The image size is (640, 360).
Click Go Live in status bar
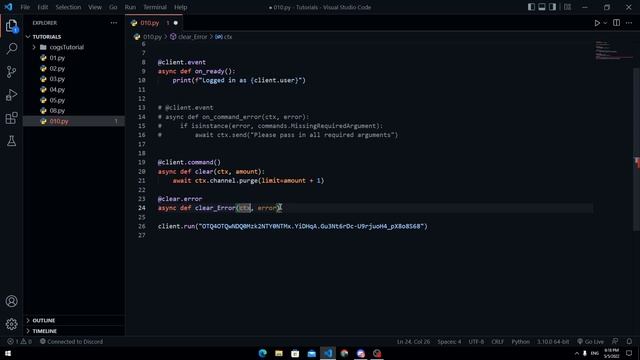click(x=590, y=342)
